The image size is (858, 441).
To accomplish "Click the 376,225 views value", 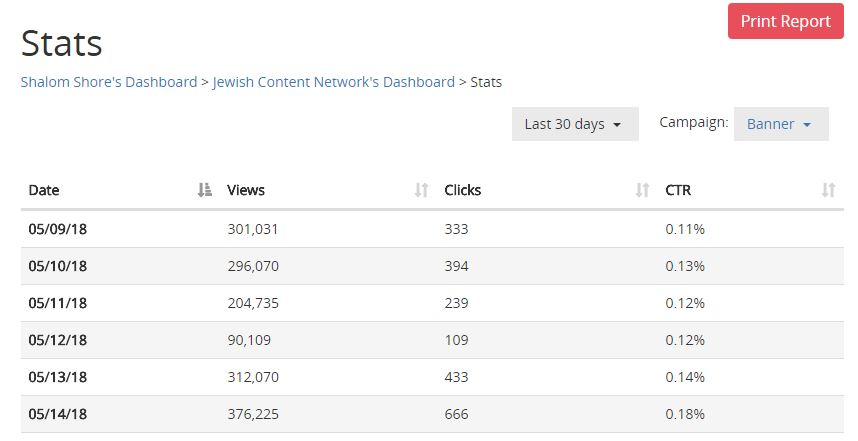I will pos(253,414).
